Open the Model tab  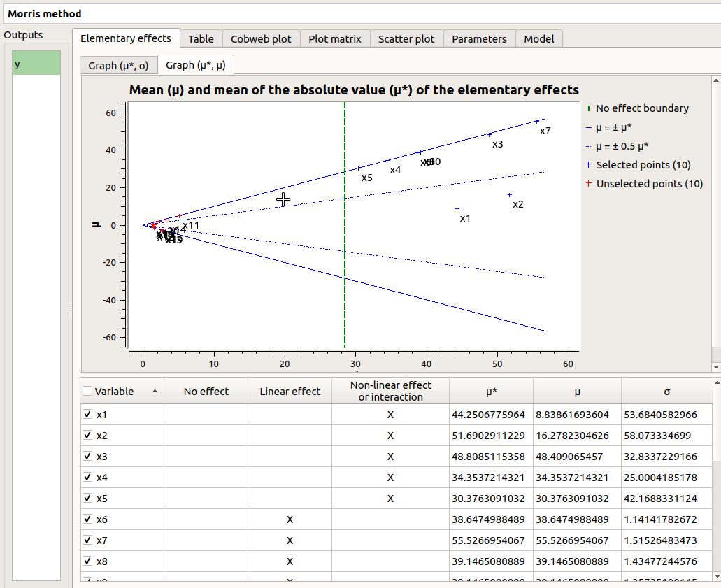(538, 39)
